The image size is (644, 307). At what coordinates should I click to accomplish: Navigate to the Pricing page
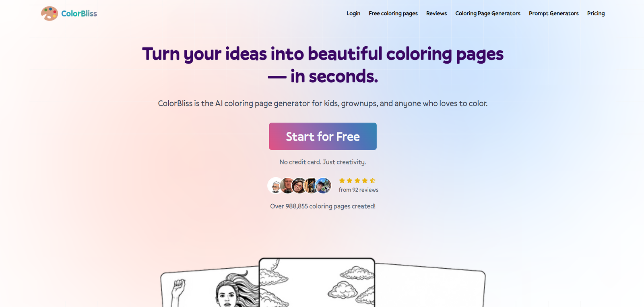coord(596,13)
